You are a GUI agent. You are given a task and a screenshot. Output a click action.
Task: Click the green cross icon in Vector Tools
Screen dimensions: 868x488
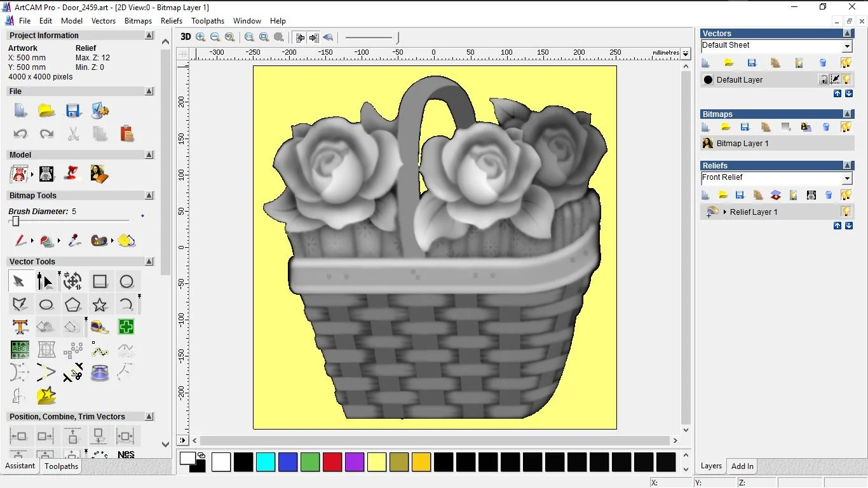[126, 327]
